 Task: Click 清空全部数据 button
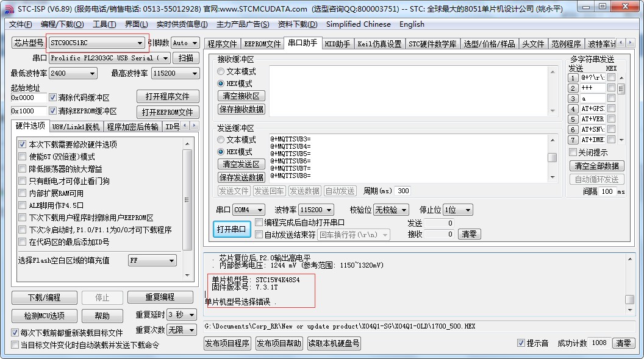[597, 166]
